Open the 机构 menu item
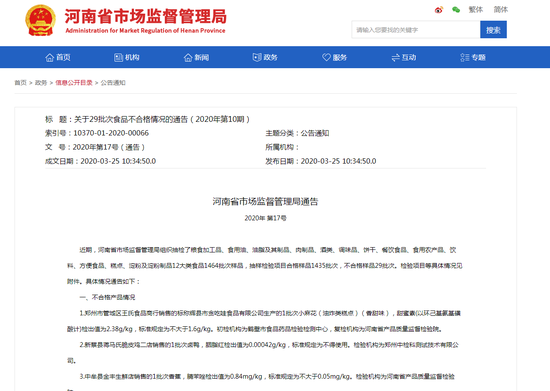Screen dimensions: 550x391 (132, 58)
